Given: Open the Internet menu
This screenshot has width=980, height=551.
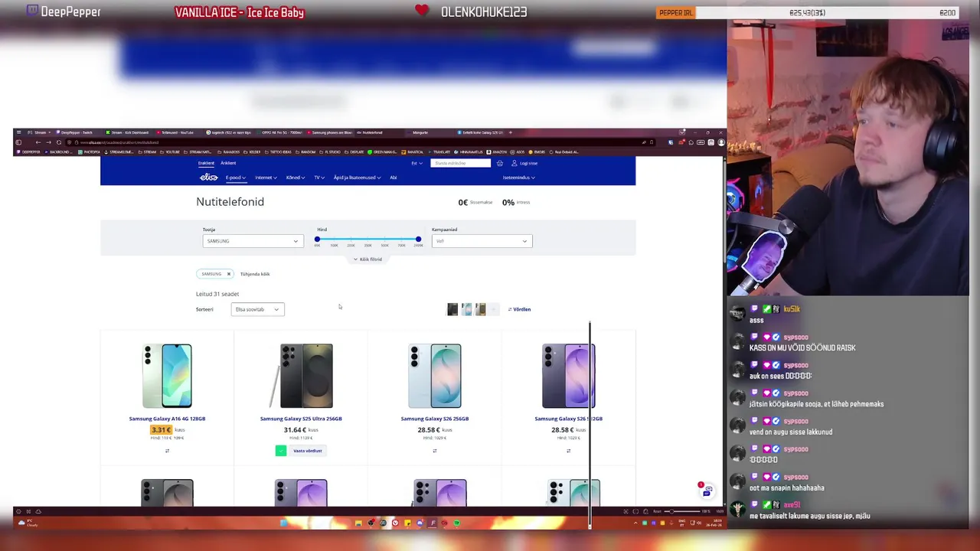Looking at the screenshot, I should [x=266, y=178].
